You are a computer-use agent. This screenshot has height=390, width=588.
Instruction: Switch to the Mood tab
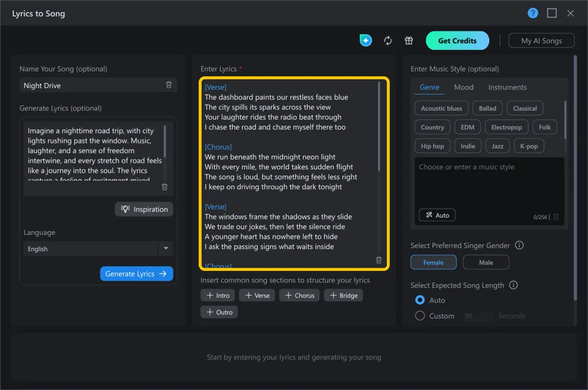point(463,88)
